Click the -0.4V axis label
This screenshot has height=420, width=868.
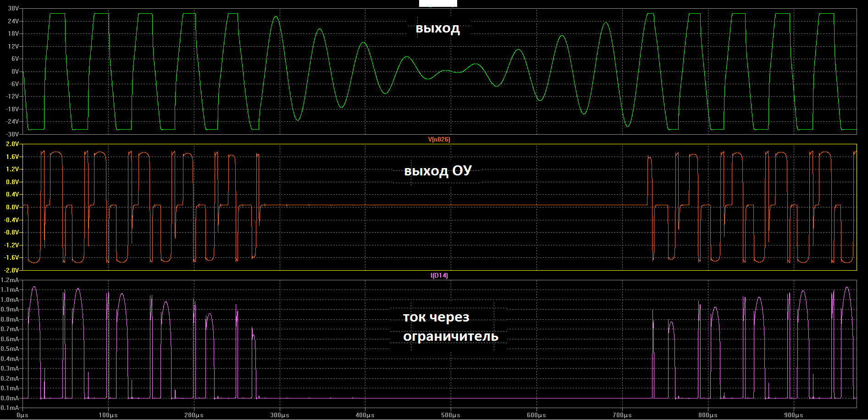(11, 220)
